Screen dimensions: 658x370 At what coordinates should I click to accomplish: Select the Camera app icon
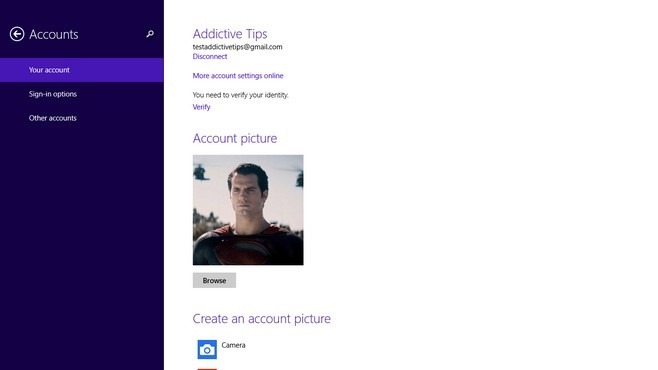[207, 349]
